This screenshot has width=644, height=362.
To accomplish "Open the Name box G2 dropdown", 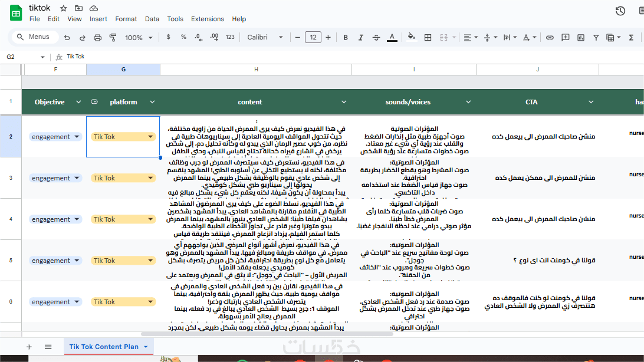I will pos(42,57).
